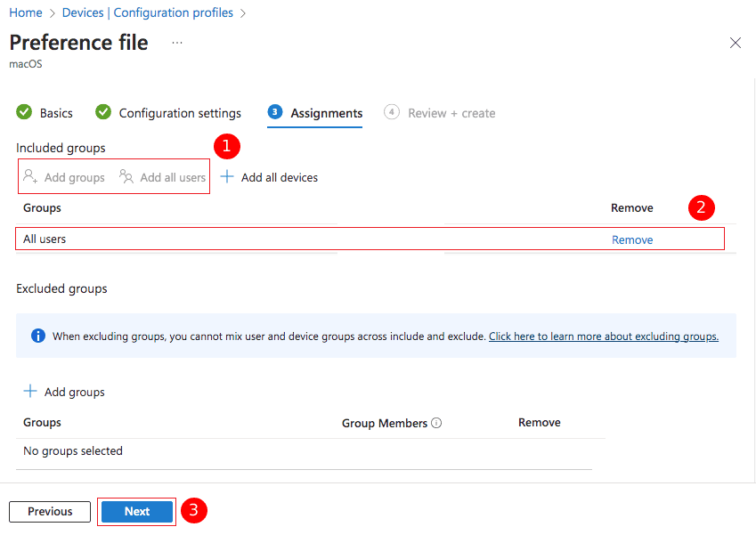Image resolution: width=756 pixels, height=535 pixels.
Task: Go to the Basics step tab
Action: point(56,113)
